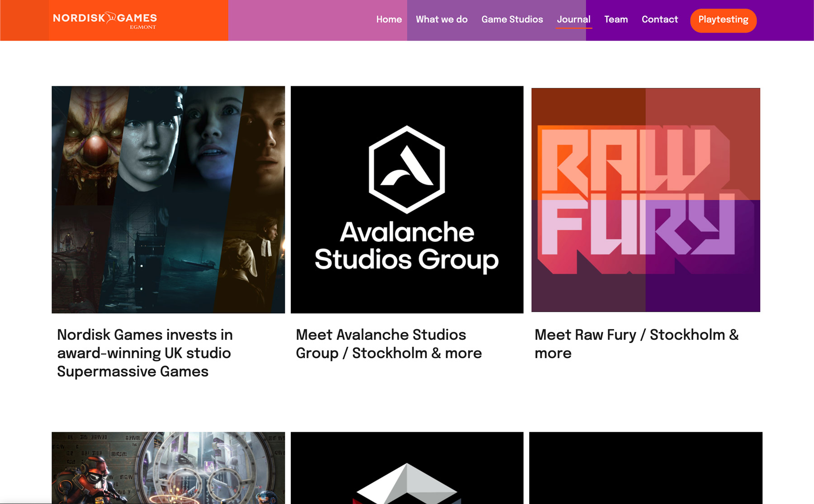Open the Team page
Viewport: 814px width, 504px height.
pyautogui.click(x=616, y=20)
